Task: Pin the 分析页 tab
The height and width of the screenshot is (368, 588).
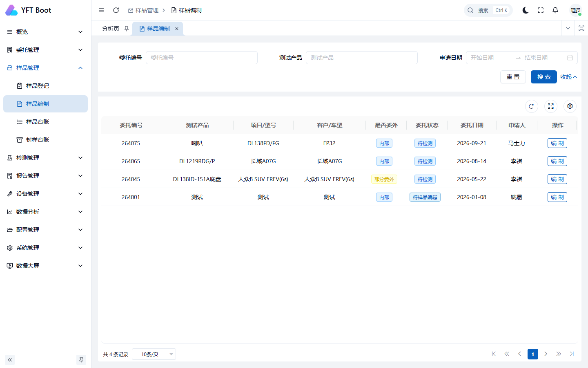Action: pyautogui.click(x=127, y=29)
